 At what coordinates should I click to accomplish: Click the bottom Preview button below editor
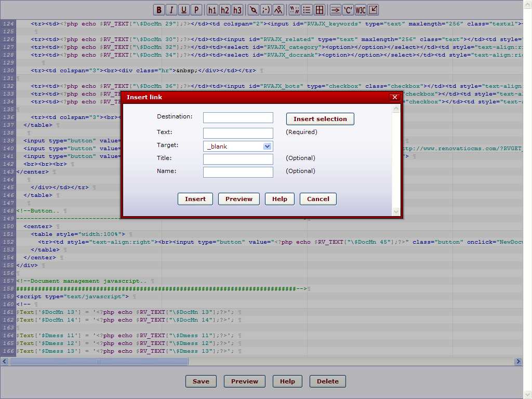[x=245, y=381]
